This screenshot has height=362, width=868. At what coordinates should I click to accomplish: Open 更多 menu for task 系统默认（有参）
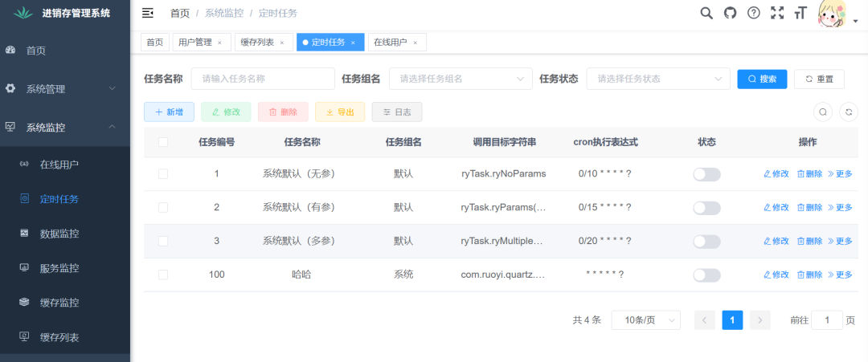[840, 208]
